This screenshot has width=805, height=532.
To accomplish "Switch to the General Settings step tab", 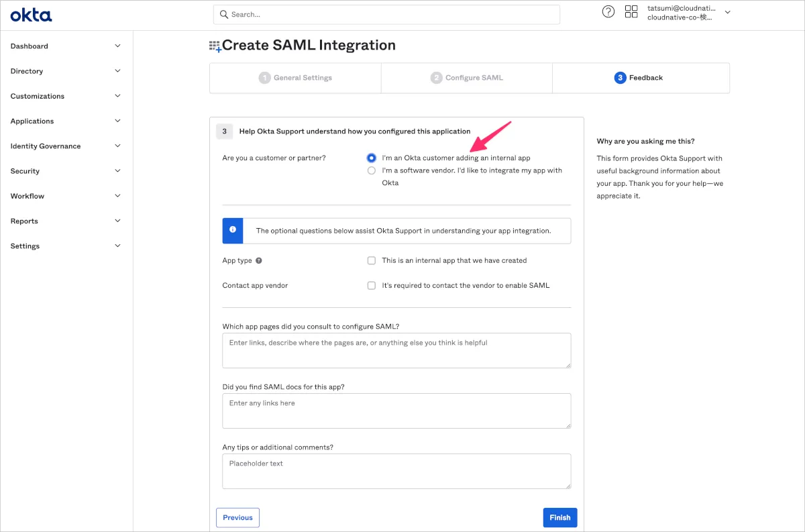I will (x=295, y=78).
